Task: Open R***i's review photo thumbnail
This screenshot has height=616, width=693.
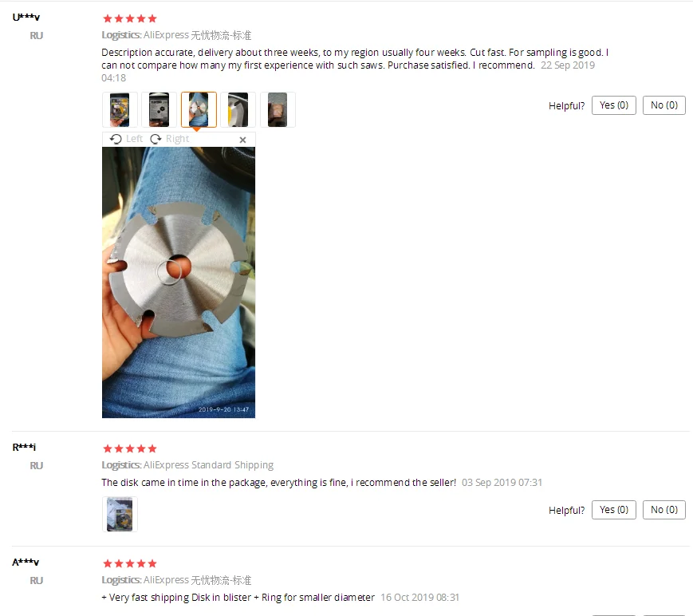Action: point(120,514)
